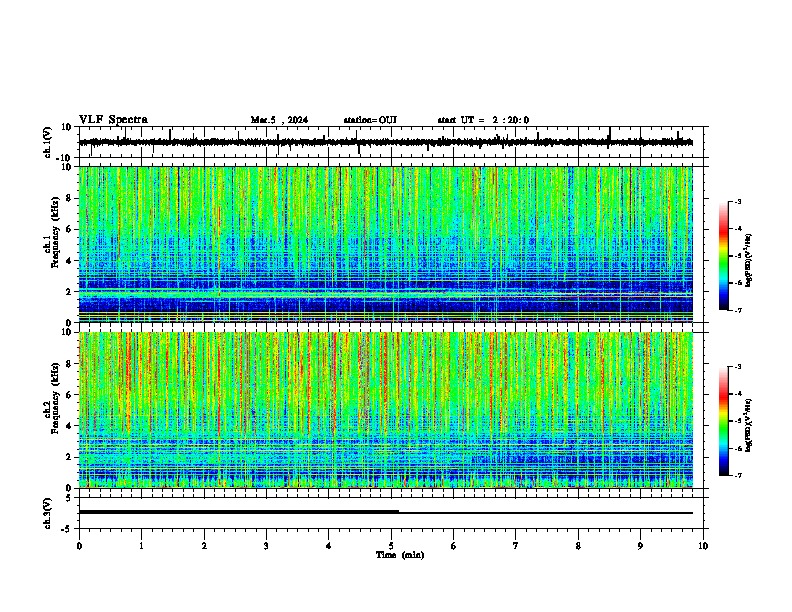Click the ch.2 'Frequency (kHz)' axis label
The width and height of the screenshot is (792, 612).
[55, 398]
